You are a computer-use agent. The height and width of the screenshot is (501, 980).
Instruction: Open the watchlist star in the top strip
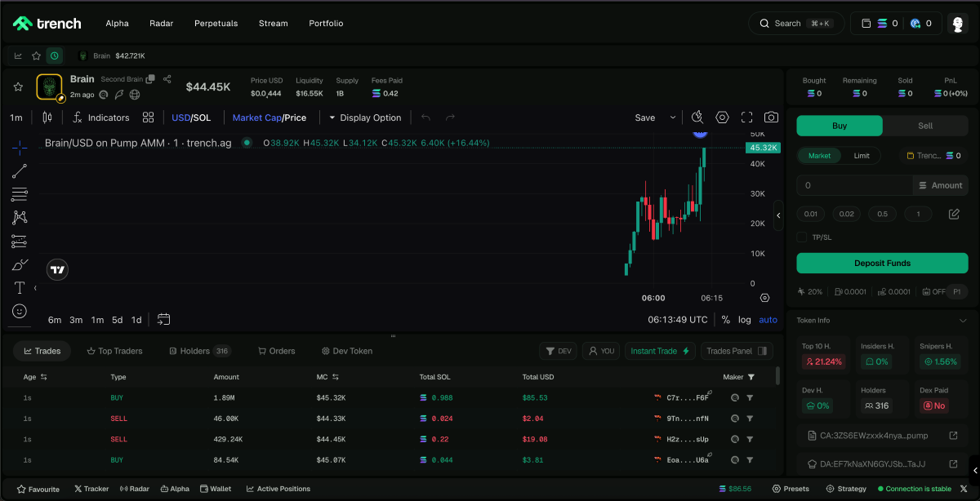pos(36,55)
